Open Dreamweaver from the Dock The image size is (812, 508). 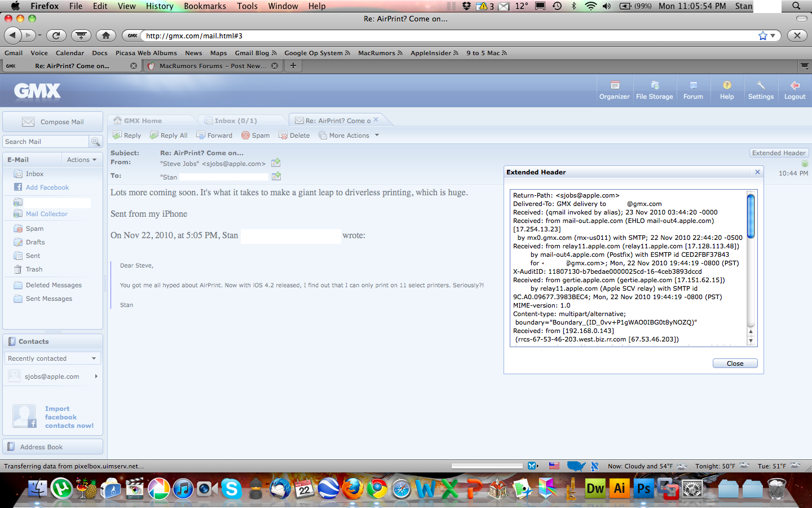click(x=595, y=488)
